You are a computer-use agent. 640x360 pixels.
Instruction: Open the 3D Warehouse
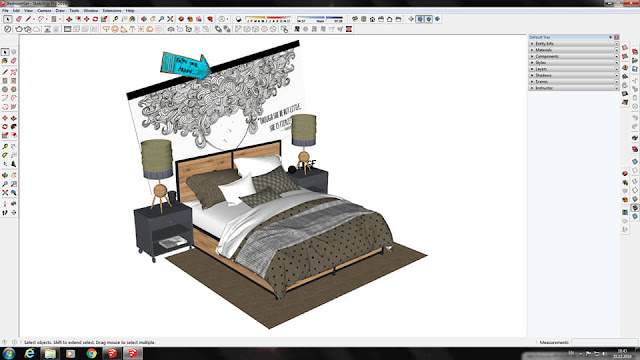[181, 19]
